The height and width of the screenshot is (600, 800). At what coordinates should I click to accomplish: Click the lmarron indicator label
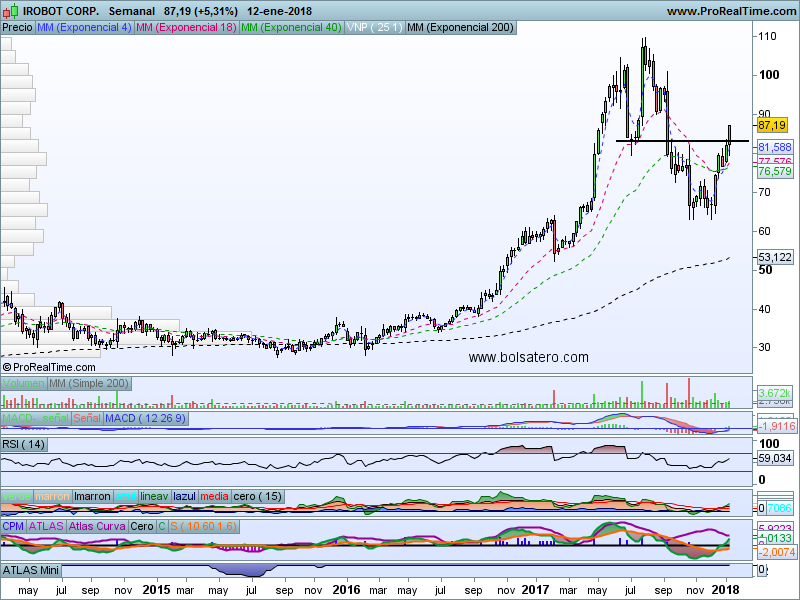coord(92,496)
